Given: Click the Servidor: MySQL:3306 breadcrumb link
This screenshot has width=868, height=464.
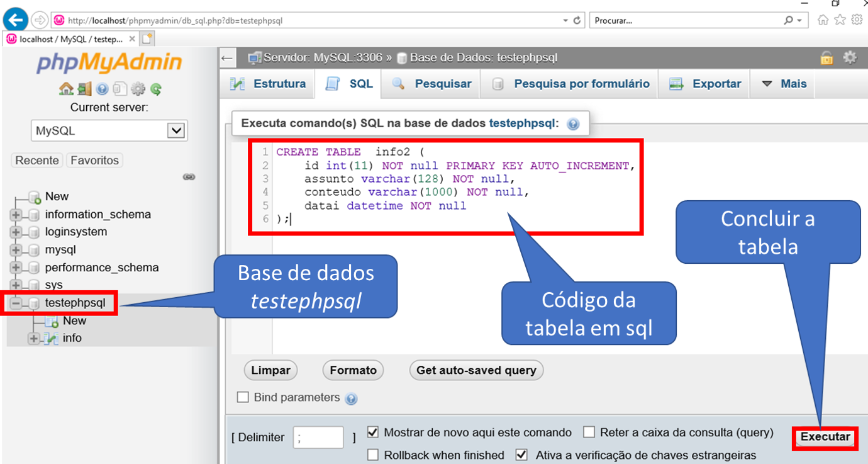Looking at the screenshot, I should pyautogui.click(x=323, y=58).
